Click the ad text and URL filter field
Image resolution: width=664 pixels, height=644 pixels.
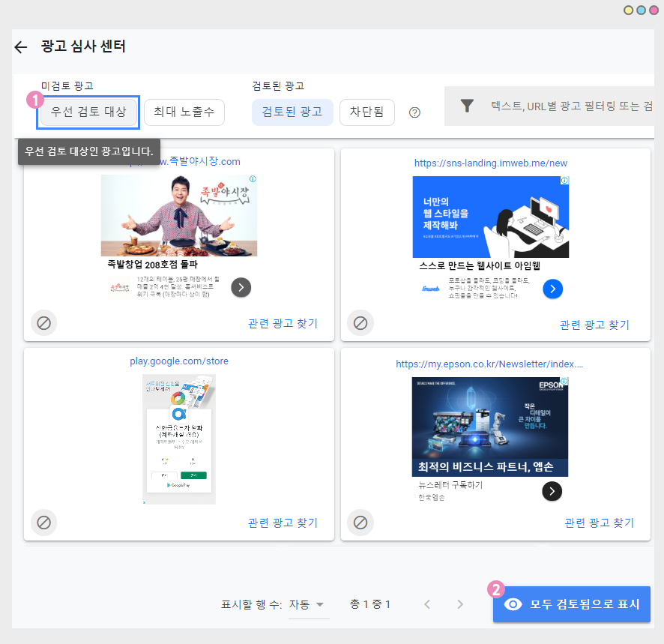click(x=570, y=106)
